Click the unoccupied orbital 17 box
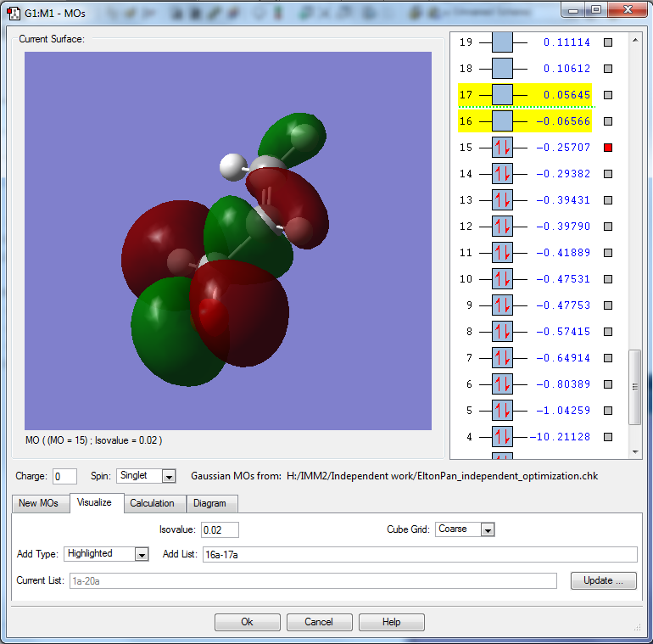 click(x=502, y=94)
